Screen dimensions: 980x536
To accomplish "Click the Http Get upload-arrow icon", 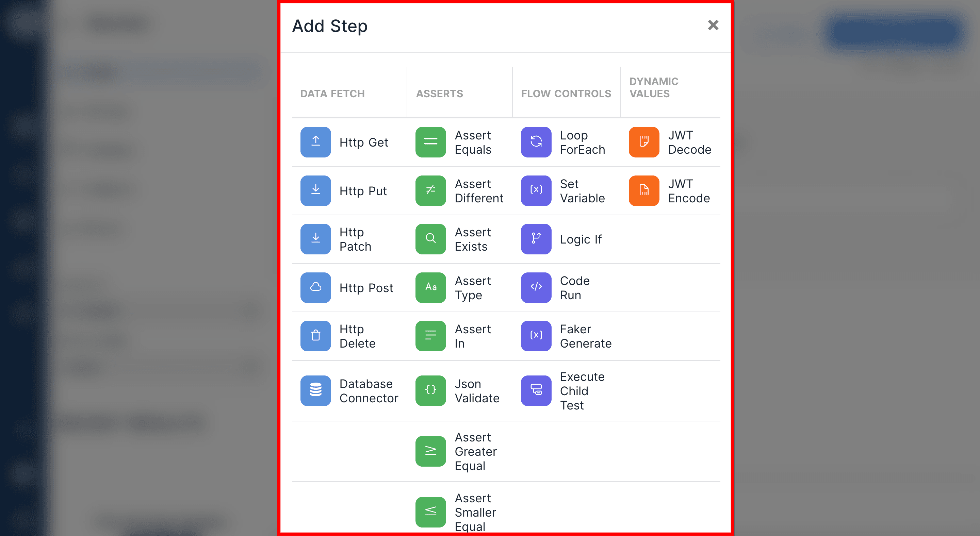I will [x=315, y=142].
